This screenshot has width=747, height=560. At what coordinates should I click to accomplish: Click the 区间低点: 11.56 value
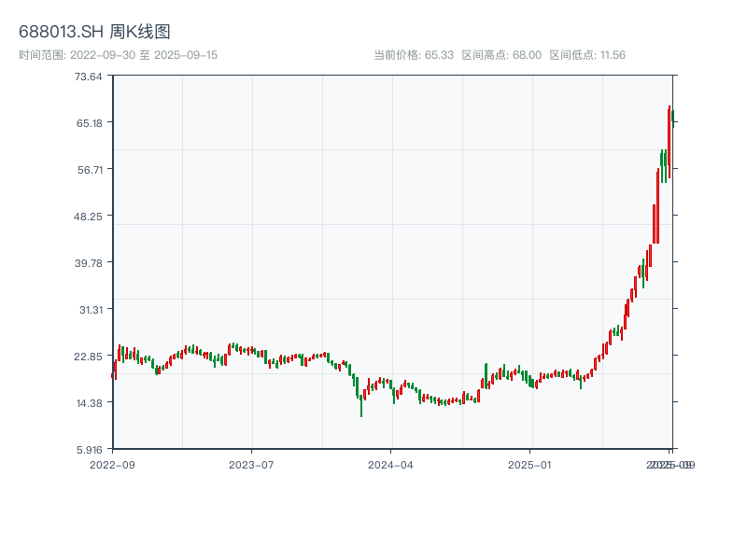587,55
